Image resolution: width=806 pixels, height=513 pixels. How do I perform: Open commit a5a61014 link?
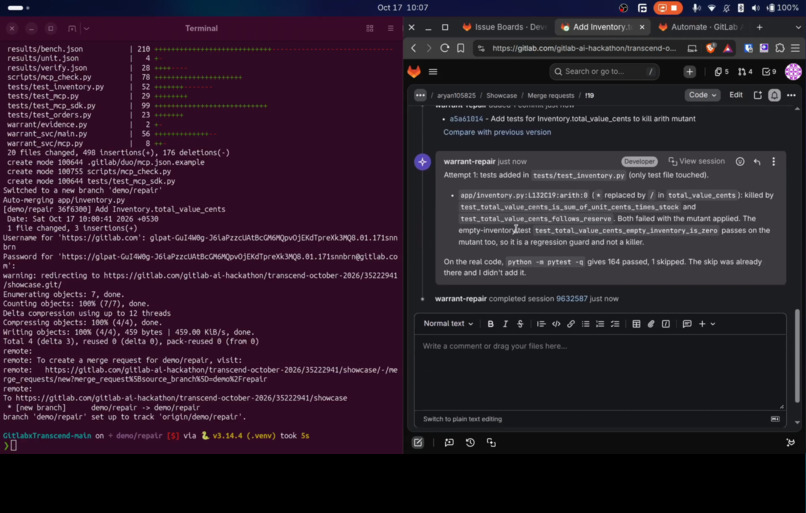(466, 119)
